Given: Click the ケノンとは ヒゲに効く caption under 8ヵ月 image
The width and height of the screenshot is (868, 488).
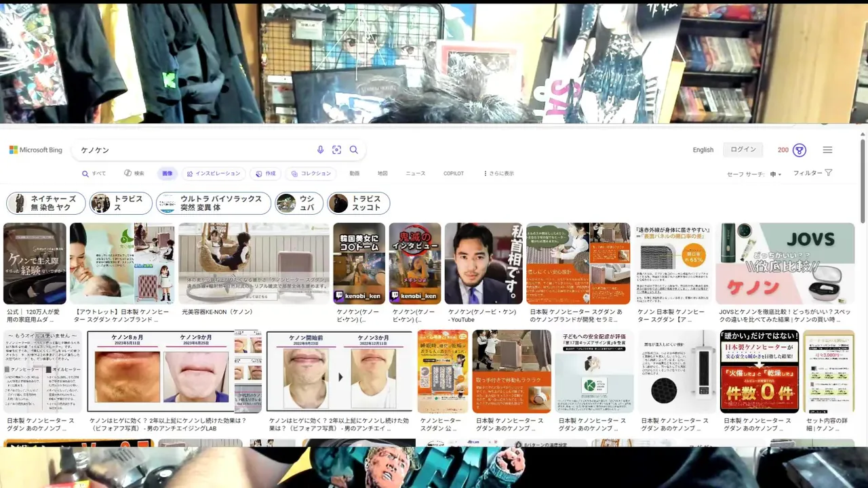Looking at the screenshot, I should point(169,424).
